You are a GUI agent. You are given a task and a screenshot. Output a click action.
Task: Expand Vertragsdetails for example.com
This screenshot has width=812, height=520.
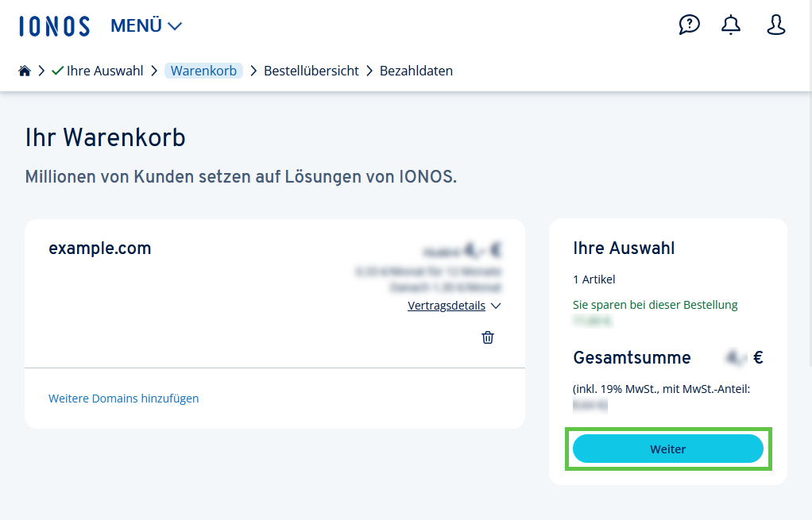point(454,306)
